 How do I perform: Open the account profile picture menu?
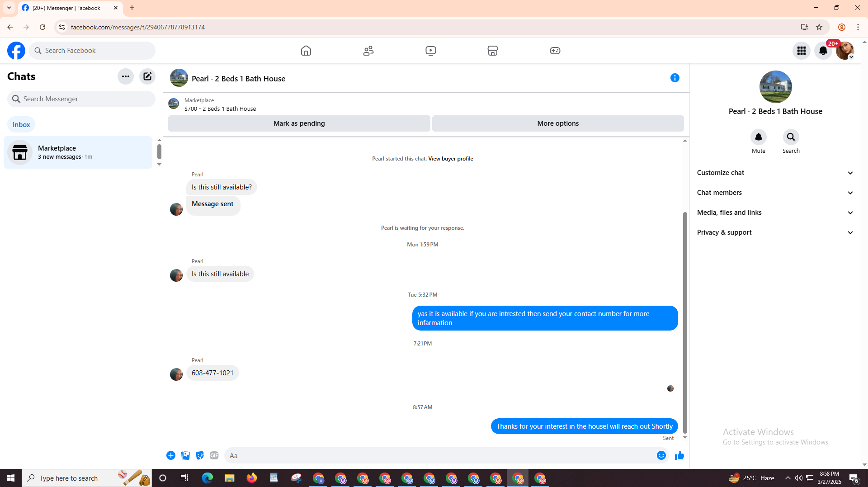845,51
